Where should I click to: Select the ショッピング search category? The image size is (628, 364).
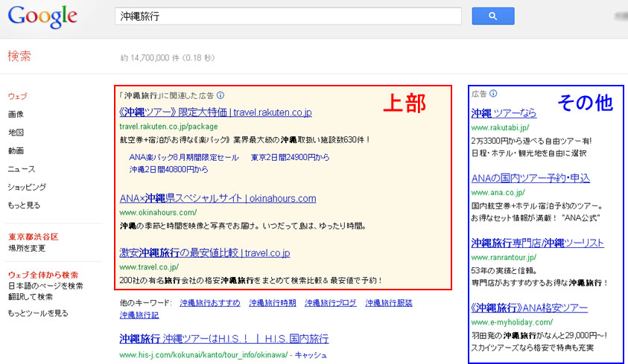pyautogui.click(x=27, y=187)
